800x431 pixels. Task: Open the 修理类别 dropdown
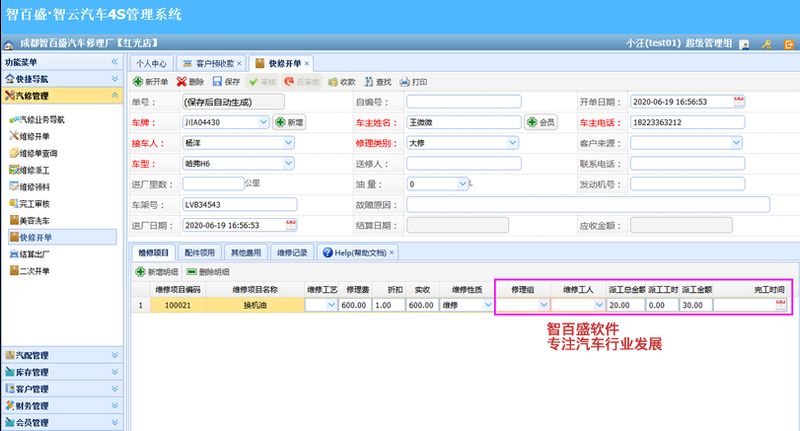(x=512, y=143)
